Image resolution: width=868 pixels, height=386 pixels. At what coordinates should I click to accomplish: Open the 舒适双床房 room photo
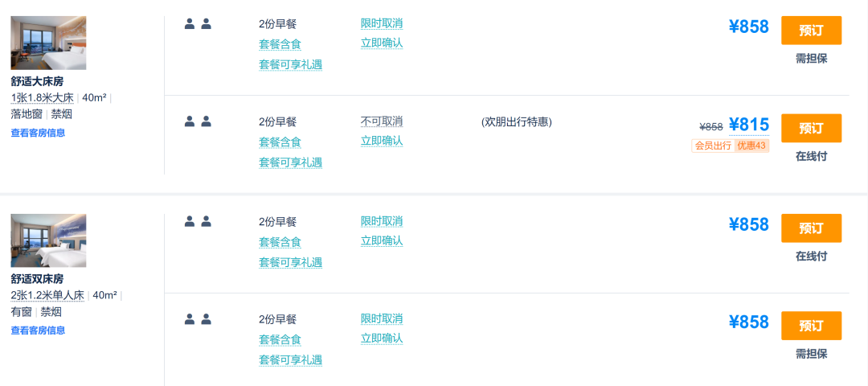pos(48,240)
